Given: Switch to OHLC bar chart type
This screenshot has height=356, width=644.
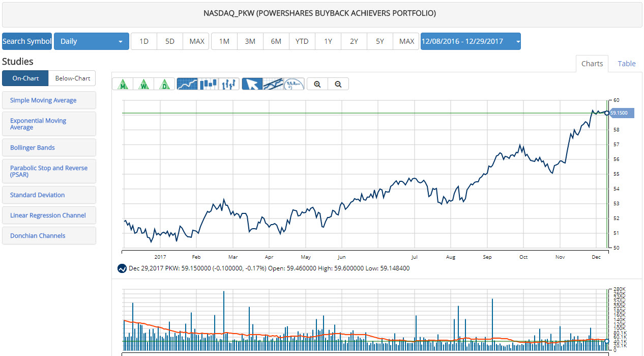Looking at the screenshot, I should pyautogui.click(x=229, y=84).
